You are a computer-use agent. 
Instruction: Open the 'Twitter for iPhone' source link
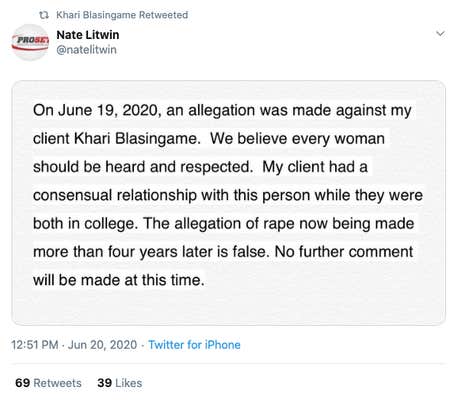194,345
